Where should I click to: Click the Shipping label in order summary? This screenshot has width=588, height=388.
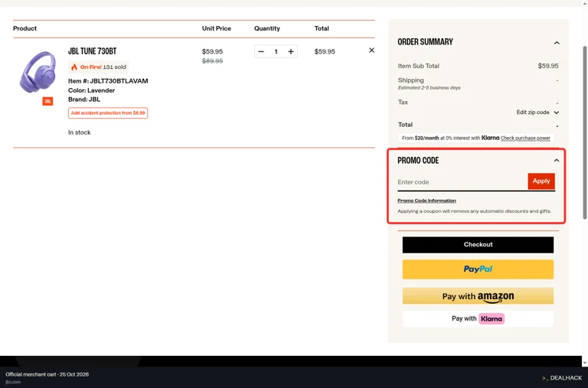pos(410,80)
